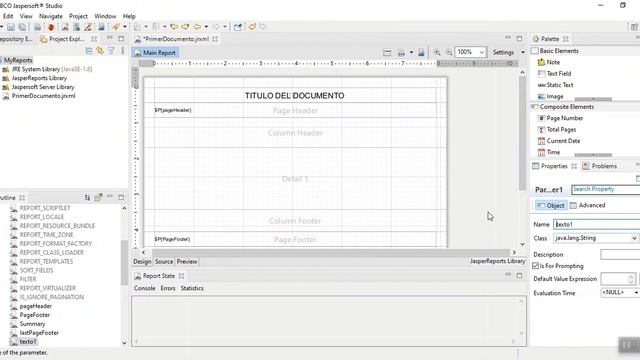Image resolution: width=640 pixels, height=360 pixels.
Task: Click the $P{pageHeader} text field on canvas
Action: [173, 110]
